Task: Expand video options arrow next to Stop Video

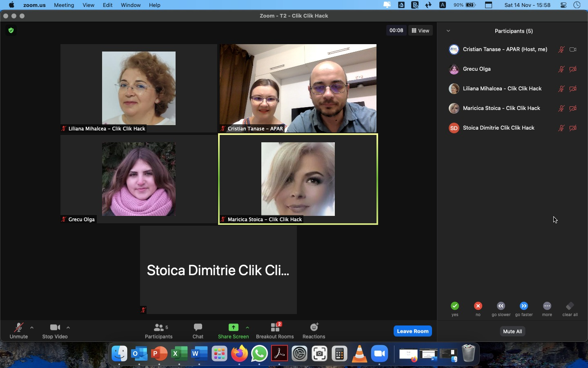Action: click(x=68, y=328)
